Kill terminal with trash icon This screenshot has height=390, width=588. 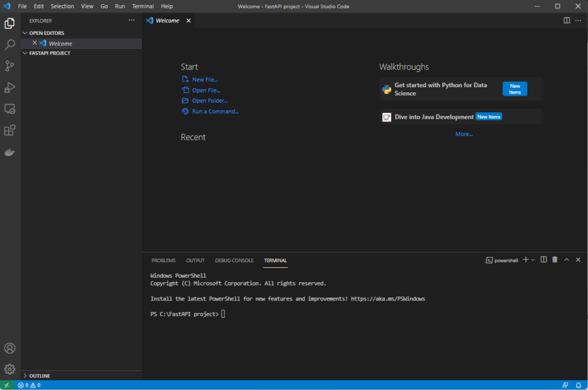click(x=555, y=260)
